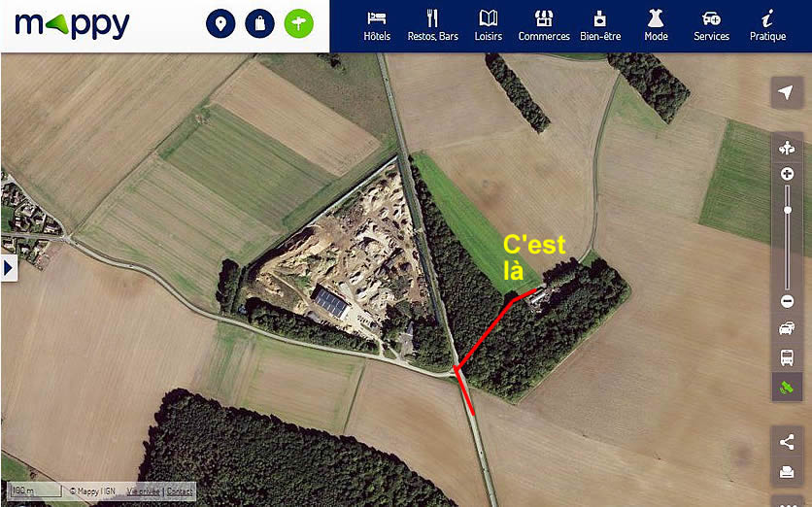Open the Contact link

point(180,491)
